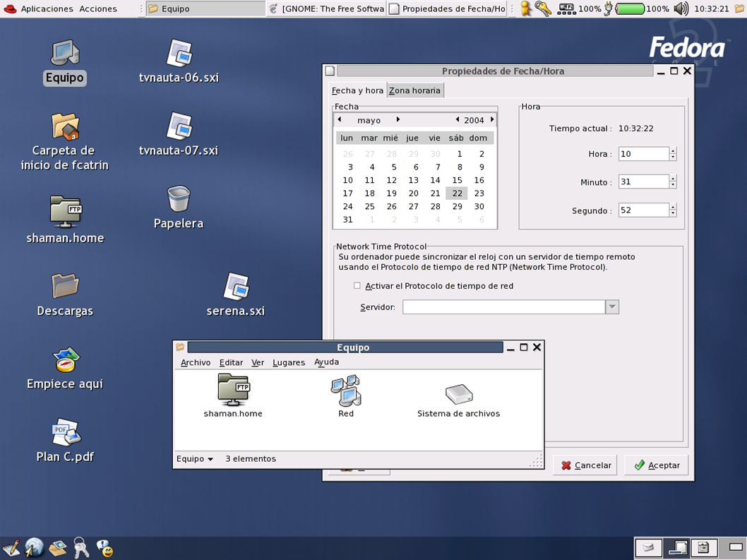Click the Hora field spinner arrows
This screenshot has height=560, width=747.
point(673,153)
